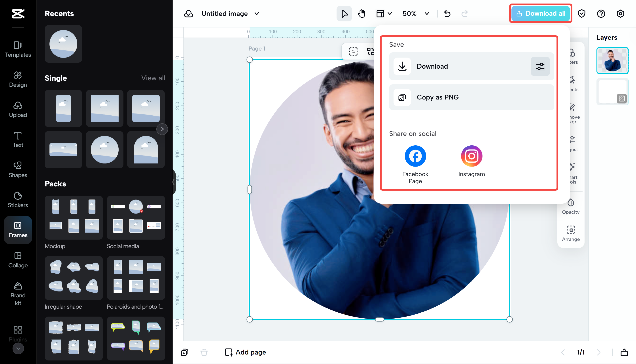This screenshot has width=636, height=364.
Task: Switch to the Templates panel
Action: (17, 49)
